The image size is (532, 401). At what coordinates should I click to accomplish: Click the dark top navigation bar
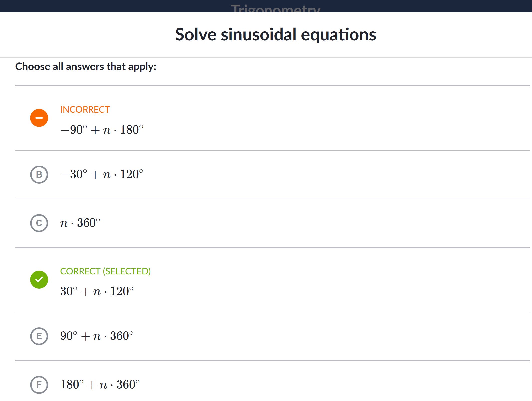[x=266, y=6]
